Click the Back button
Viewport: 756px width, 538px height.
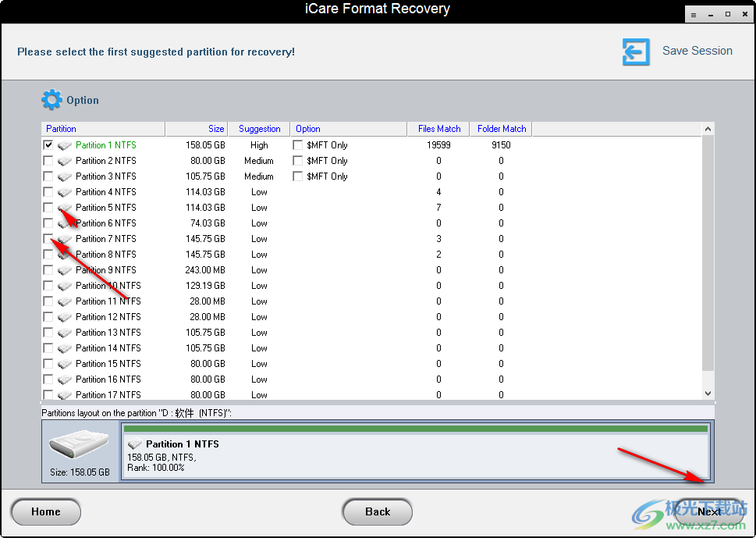[378, 511]
